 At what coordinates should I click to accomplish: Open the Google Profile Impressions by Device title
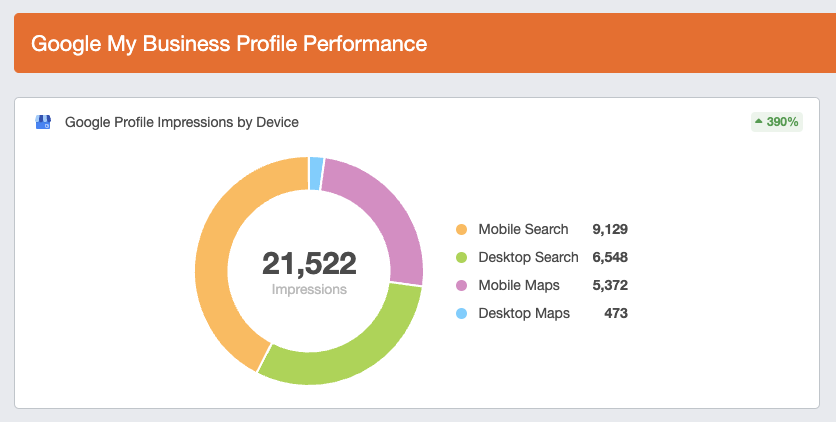[182, 122]
